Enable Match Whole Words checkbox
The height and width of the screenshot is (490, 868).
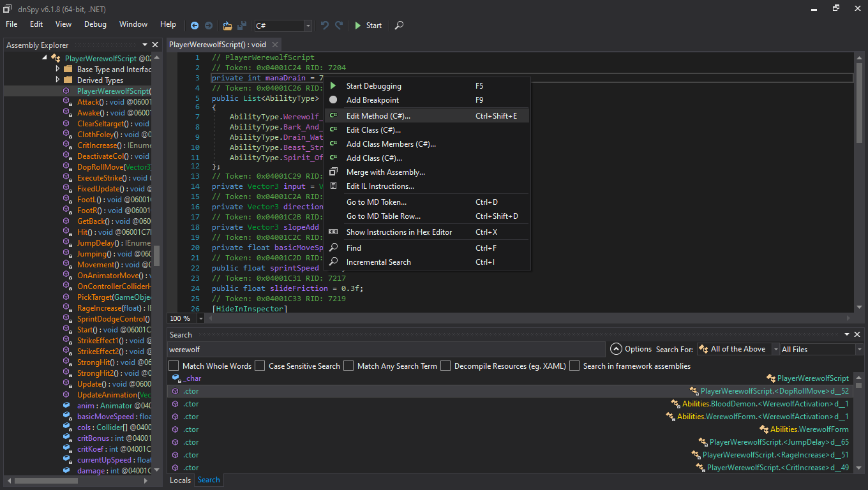174,366
